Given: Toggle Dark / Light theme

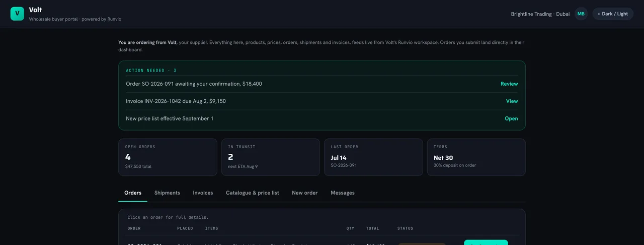Looking at the screenshot, I should [613, 14].
